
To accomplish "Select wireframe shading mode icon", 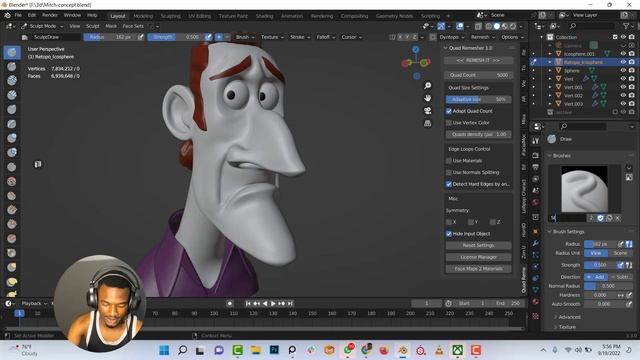I will (x=489, y=26).
